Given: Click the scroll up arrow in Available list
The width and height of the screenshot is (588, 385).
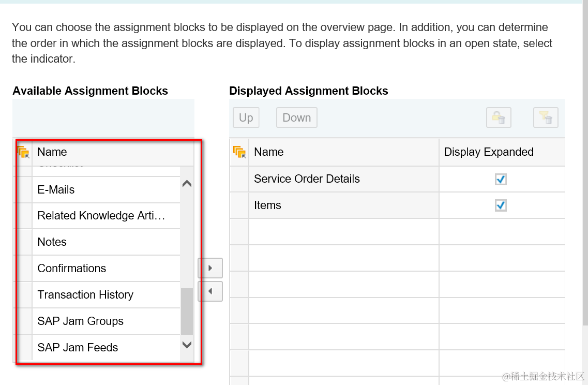Looking at the screenshot, I should coord(187,184).
